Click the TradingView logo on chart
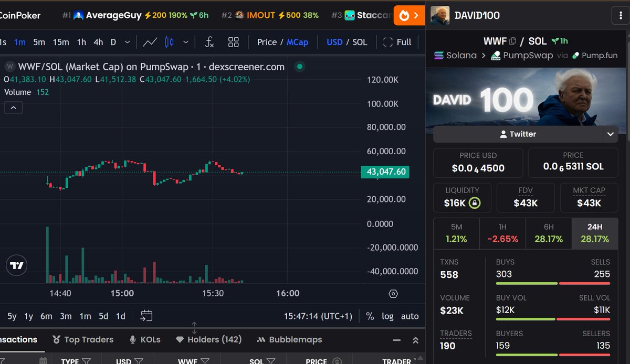 (17, 265)
